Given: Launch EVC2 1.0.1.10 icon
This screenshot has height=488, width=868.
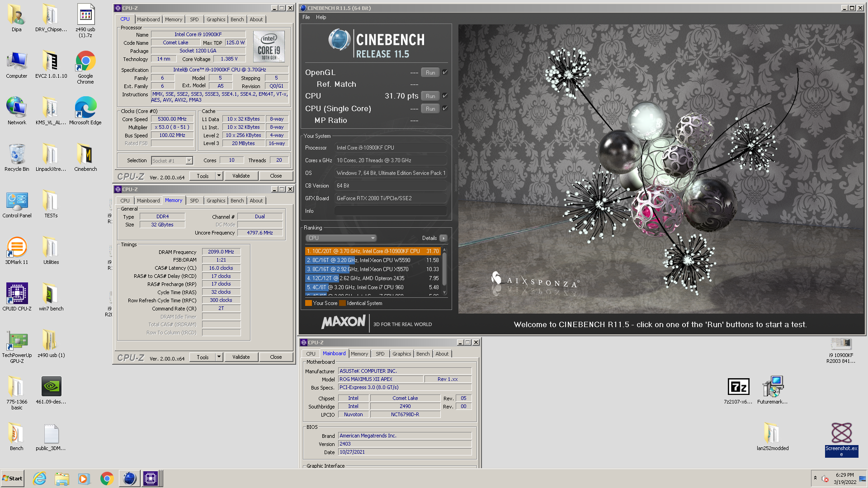Looking at the screenshot, I should coord(51,65).
